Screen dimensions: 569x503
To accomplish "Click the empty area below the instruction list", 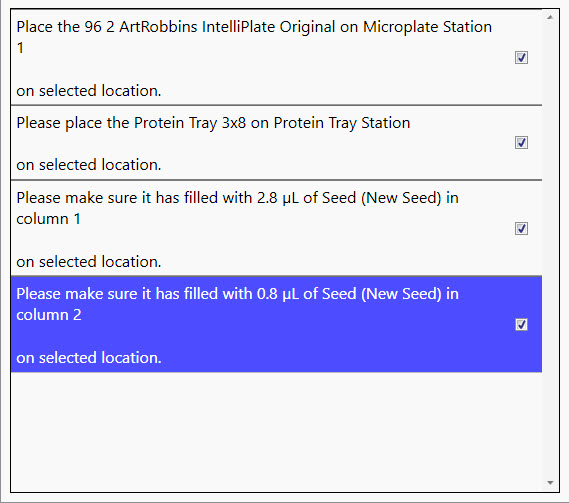I will (x=276, y=431).
